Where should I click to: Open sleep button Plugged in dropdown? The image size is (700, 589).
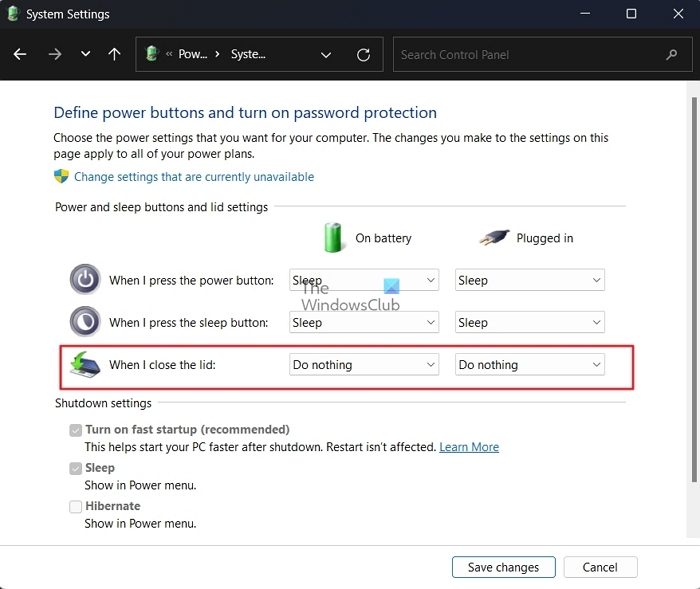530,323
